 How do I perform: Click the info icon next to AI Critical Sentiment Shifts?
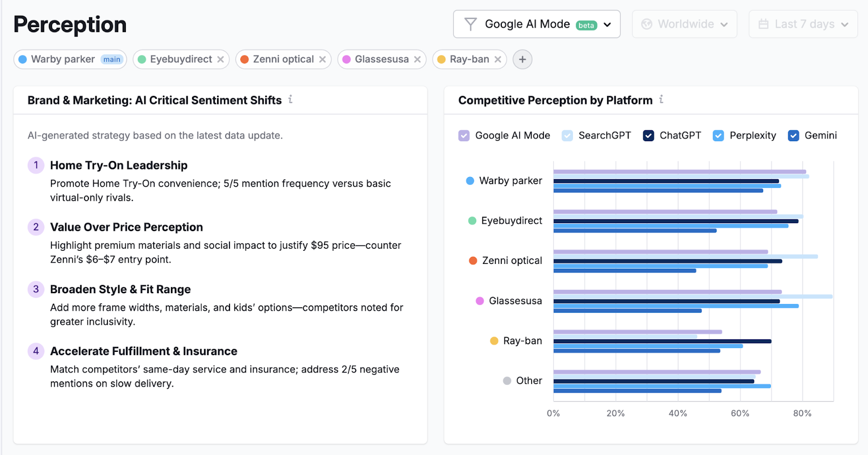291,100
